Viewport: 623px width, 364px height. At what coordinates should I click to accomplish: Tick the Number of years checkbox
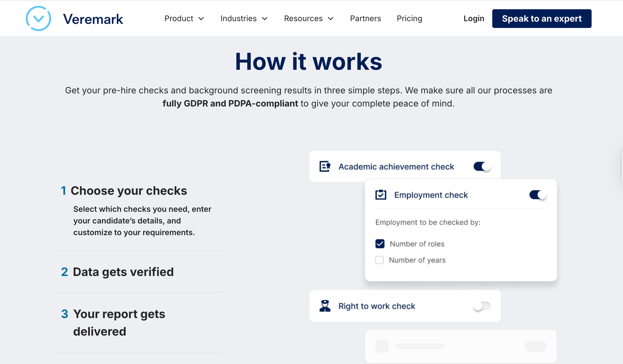[380, 260]
